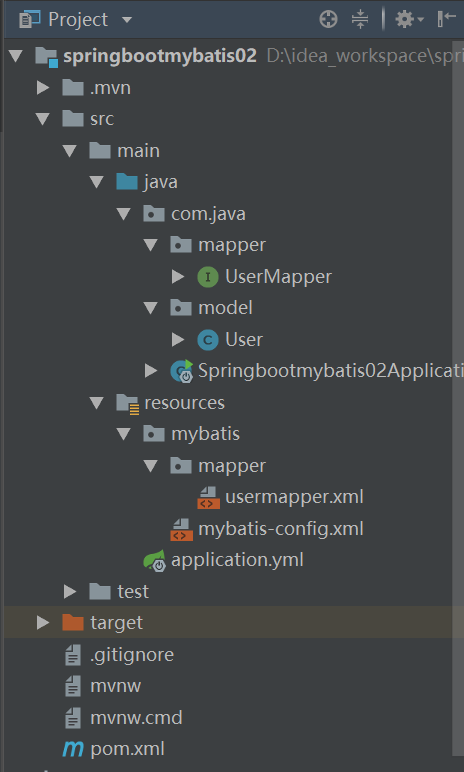Collapse the resources folder arrow
Screen dimensions: 464x772
[x=97, y=403]
